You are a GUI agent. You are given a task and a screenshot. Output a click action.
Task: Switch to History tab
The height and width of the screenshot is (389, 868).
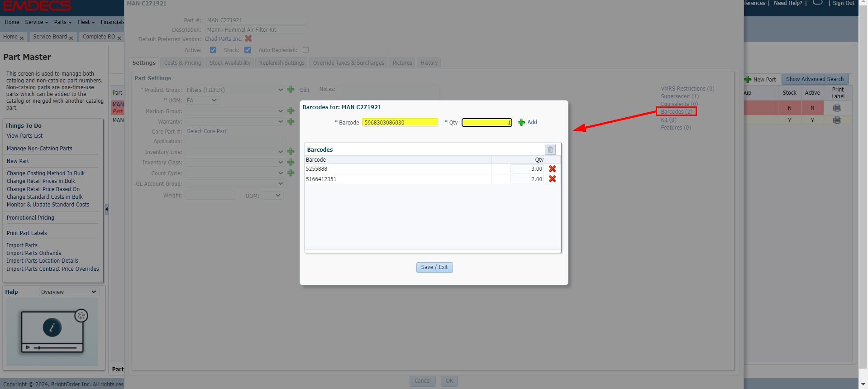coord(429,63)
